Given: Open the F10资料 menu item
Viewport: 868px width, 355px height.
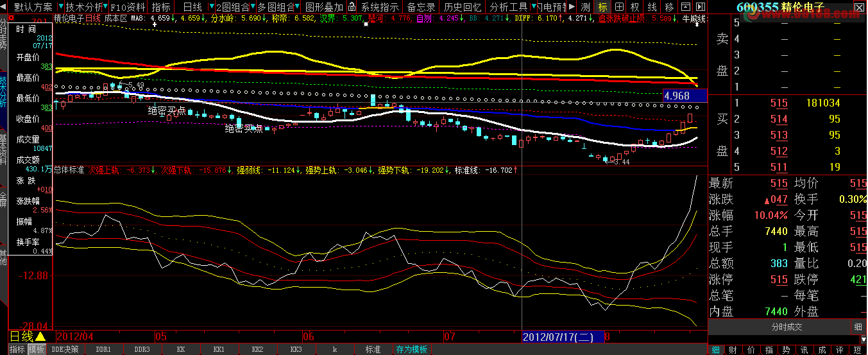Looking at the screenshot, I should click(128, 7).
